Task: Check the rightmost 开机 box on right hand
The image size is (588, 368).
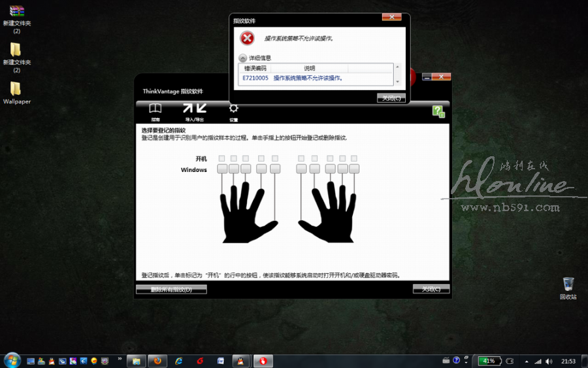Action: pos(354,158)
